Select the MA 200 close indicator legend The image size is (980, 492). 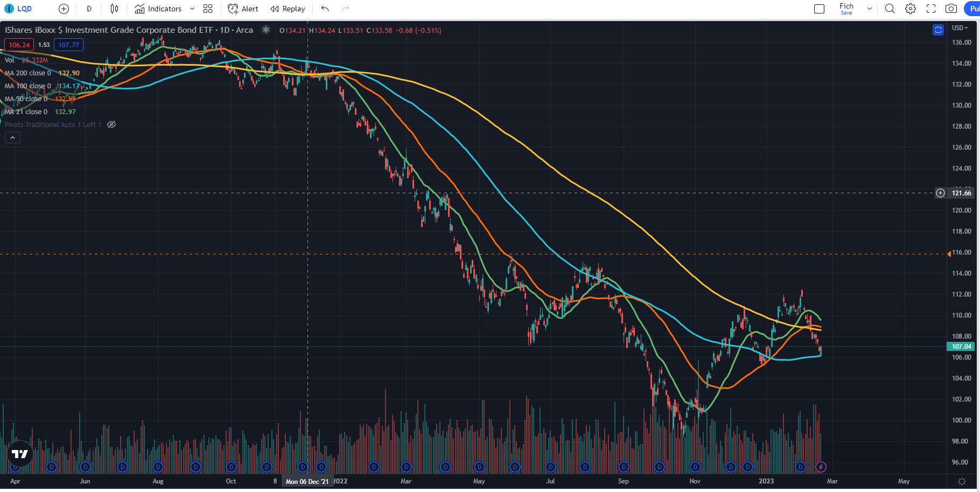tap(28, 73)
